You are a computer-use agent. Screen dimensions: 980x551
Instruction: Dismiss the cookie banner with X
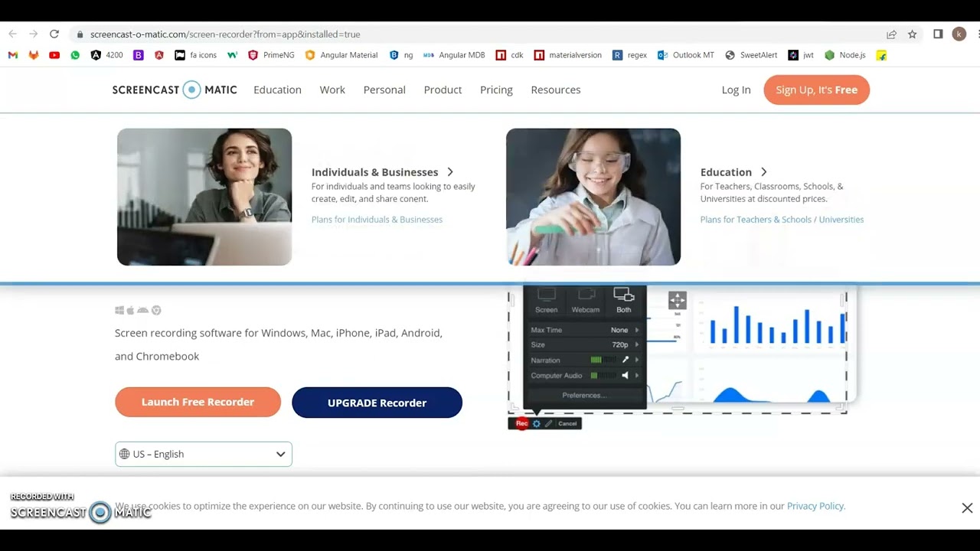967,508
